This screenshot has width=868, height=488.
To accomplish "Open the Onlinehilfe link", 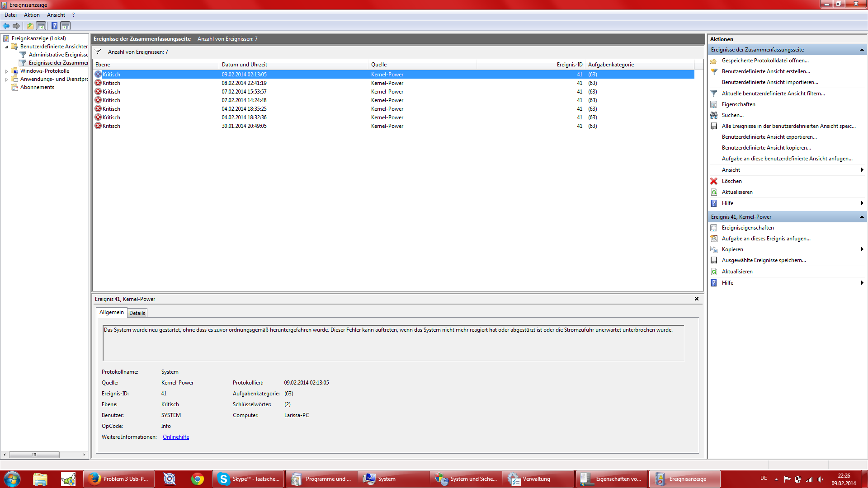I will [x=176, y=437].
